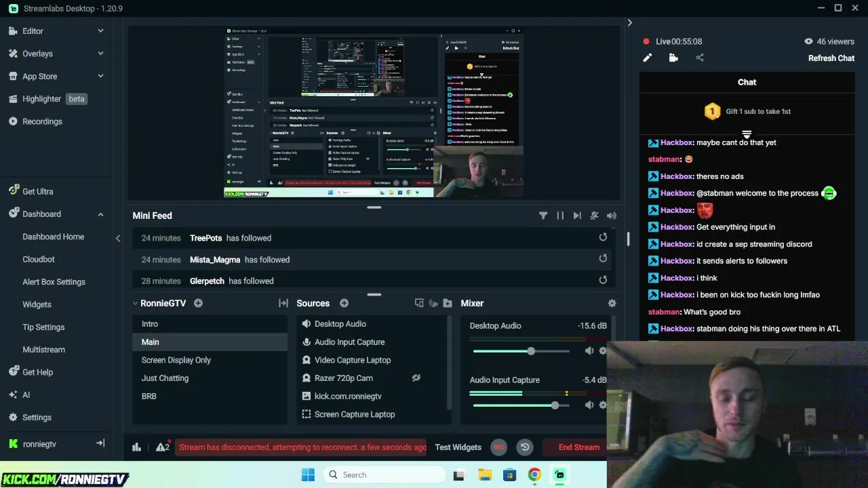Viewport: 868px width, 488px height.
Task: Open the AI sparkle menu item
Action: pos(26,395)
